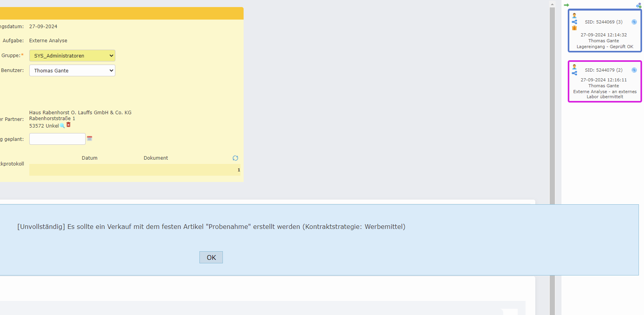Viewport: 644px width, 315px height.
Task: Open the gears workflow icon at top right
Action: point(639,5)
